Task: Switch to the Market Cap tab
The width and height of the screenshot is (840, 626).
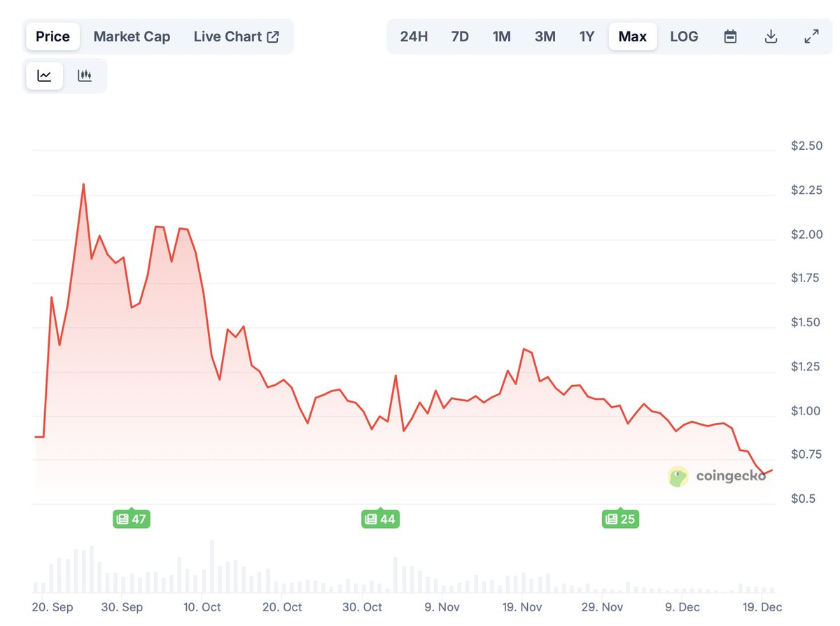Action: [132, 36]
